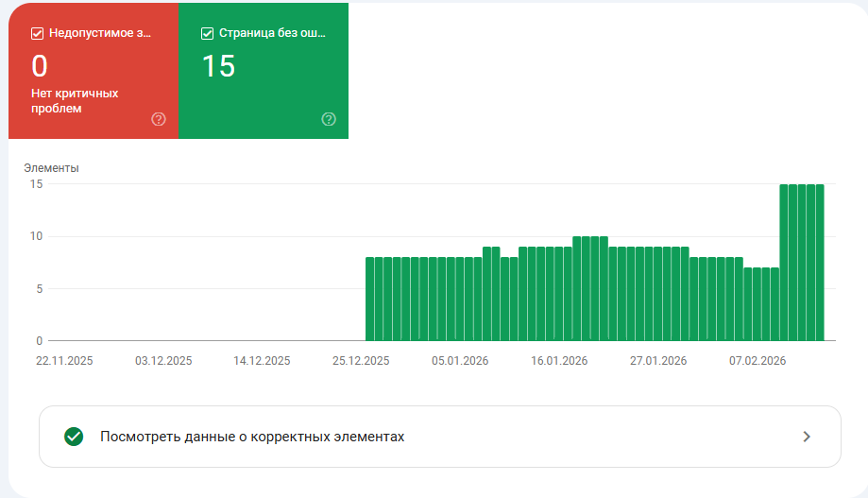This screenshot has height=498, width=868.
Task: Click the '15' count on the green card
Action: (218, 66)
